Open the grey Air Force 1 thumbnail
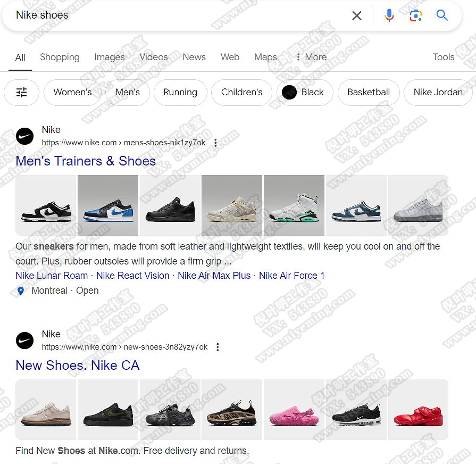 tap(419, 205)
